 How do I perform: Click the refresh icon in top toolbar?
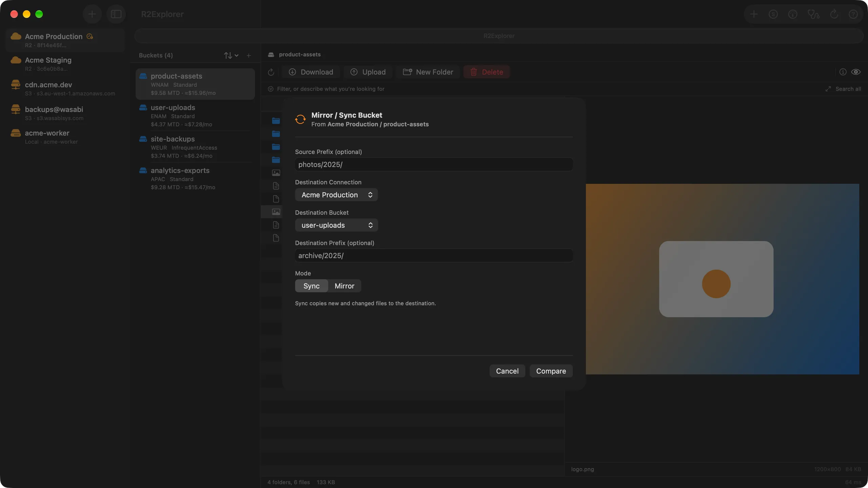click(x=834, y=14)
